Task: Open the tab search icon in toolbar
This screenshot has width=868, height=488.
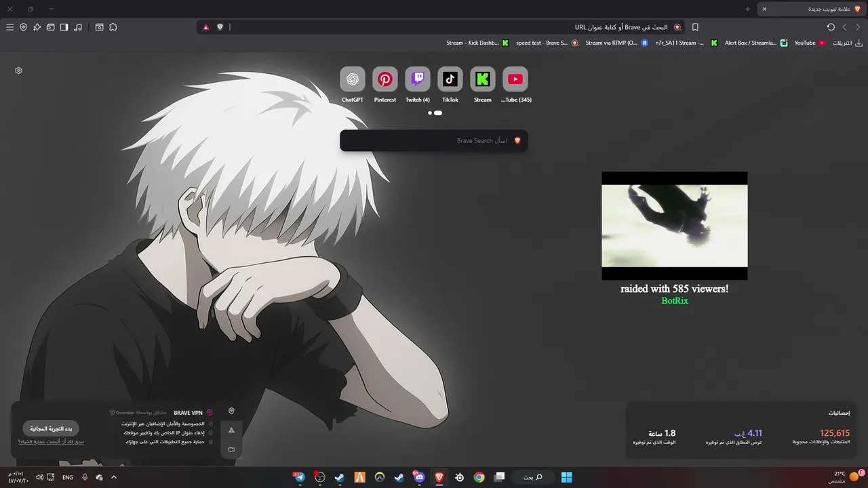Action: 99,27
